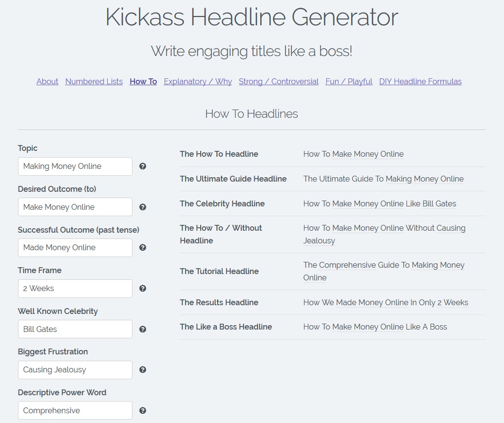Select the Time Frame text box
The height and width of the screenshot is (423, 504).
75,288
